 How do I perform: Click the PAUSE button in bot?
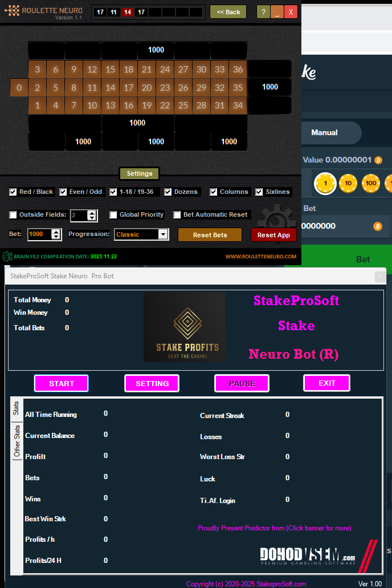coord(242,383)
